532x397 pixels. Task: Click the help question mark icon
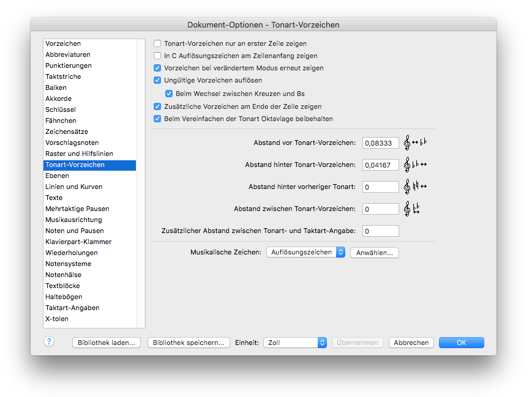(x=49, y=341)
